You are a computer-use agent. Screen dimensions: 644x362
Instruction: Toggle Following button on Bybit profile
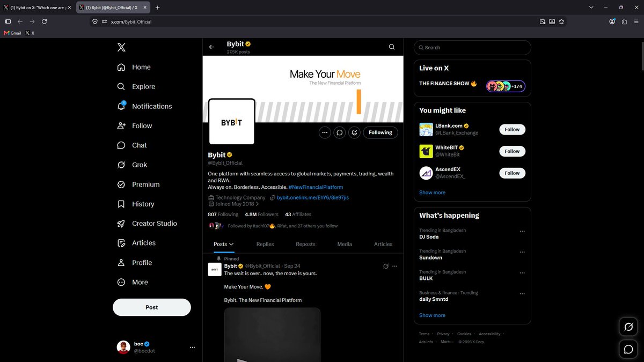click(x=380, y=132)
